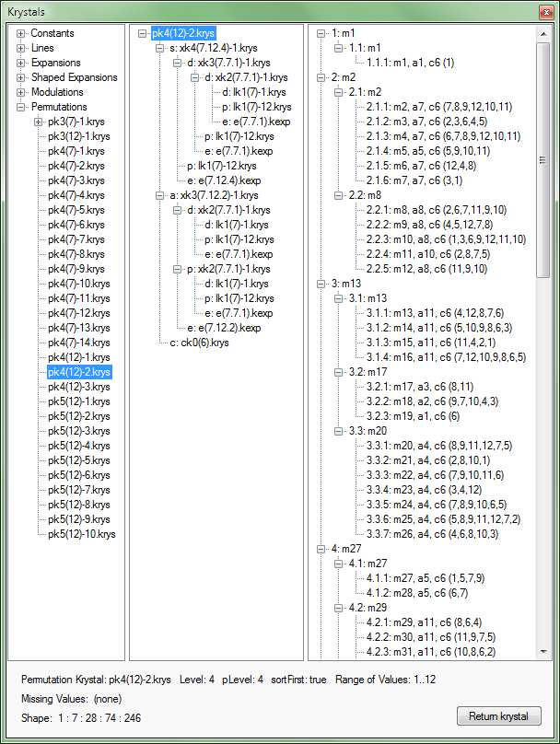Click the vertical scrollbar thumb in right pane

click(x=543, y=160)
